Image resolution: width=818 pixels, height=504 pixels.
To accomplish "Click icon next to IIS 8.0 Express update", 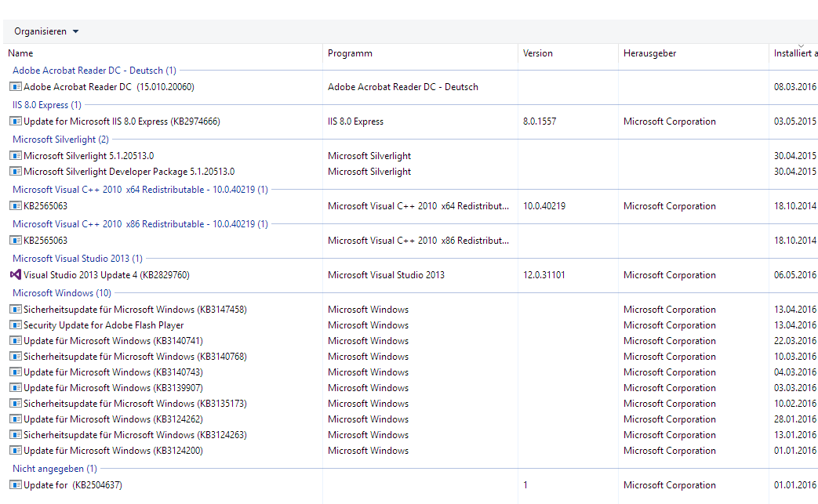I will 16,121.
